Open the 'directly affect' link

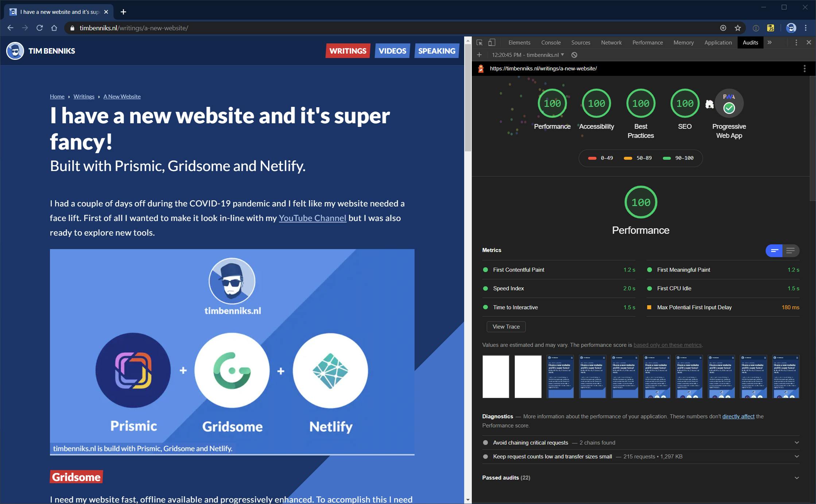point(738,416)
